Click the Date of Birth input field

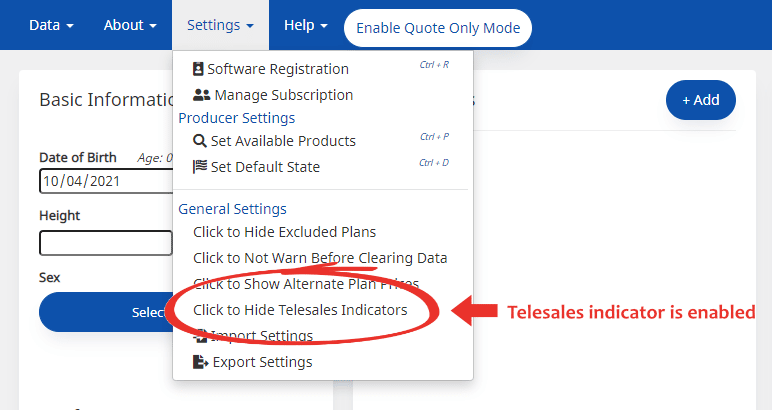pos(106,181)
